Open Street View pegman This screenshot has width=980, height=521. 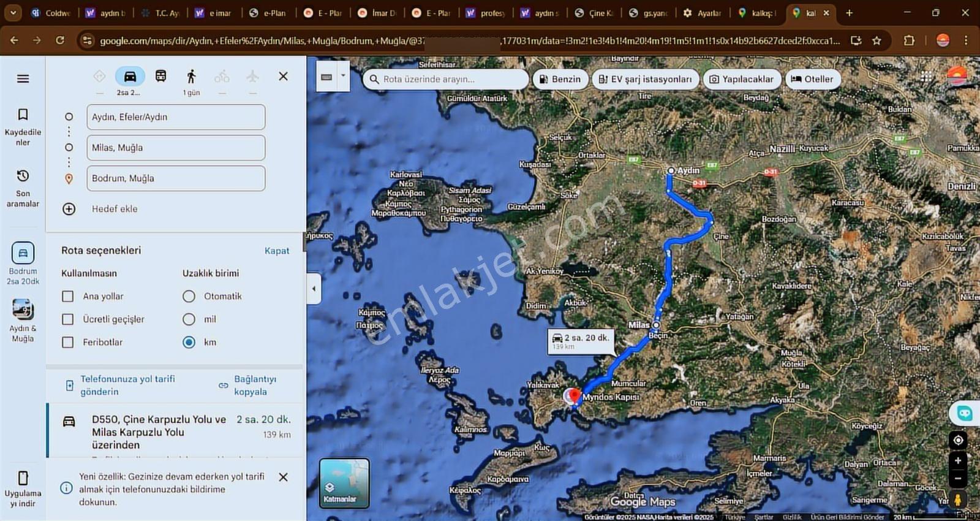(958, 499)
